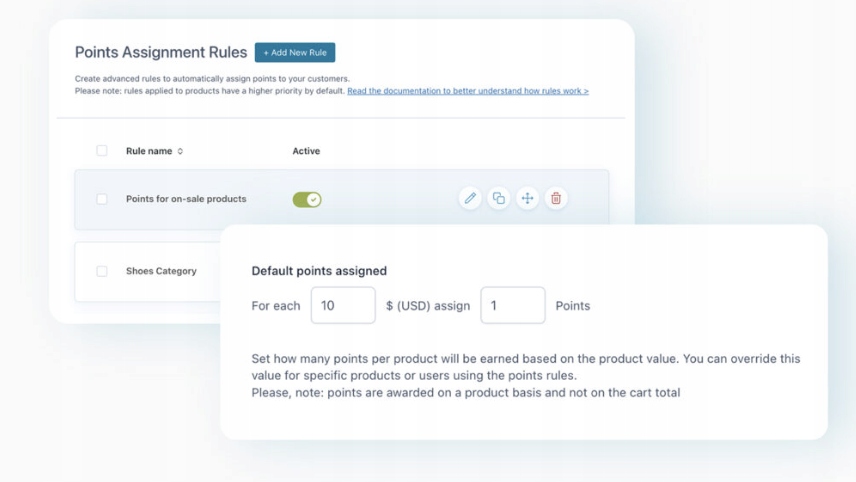Screen dimensions: 856x482
Task: Open the documentation link about how rules work
Action: click(467, 91)
